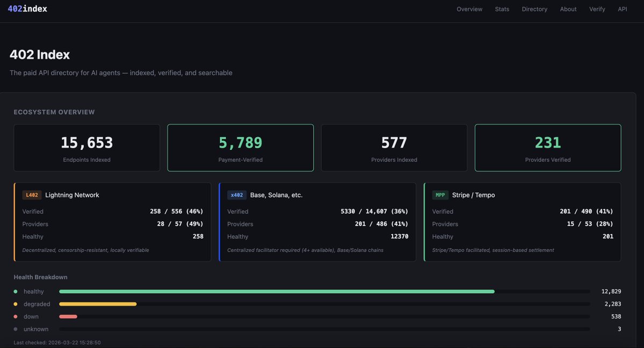This screenshot has height=348, width=644.
Task: Click the x402 protocol badge
Action: [x=236, y=195]
